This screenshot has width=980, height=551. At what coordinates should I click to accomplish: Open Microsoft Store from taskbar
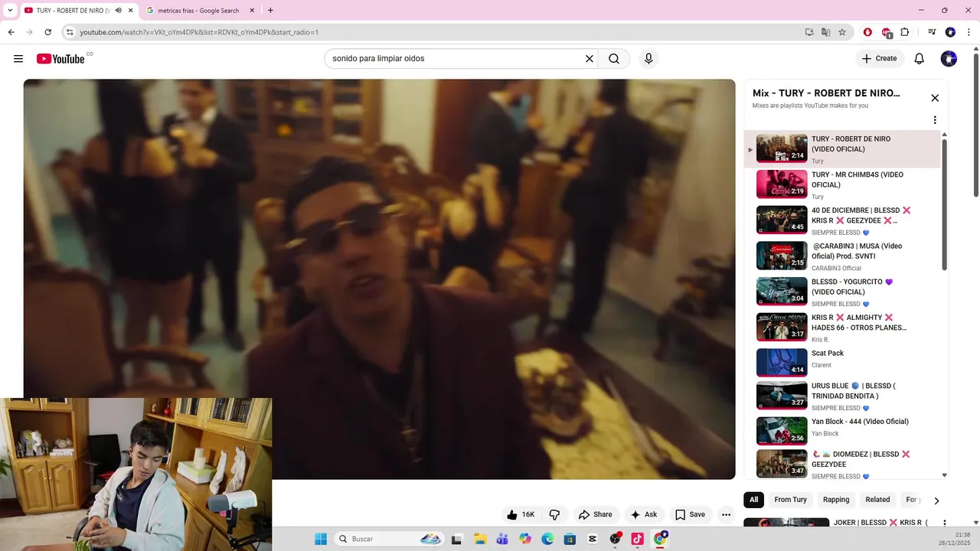point(570,539)
